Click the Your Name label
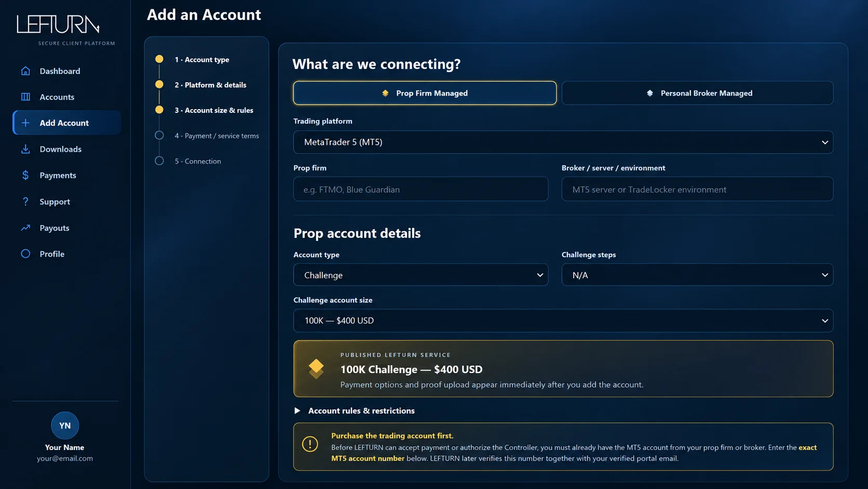Image resolution: width=868 pixels, height=489 pixels. [x=64, y=447]
